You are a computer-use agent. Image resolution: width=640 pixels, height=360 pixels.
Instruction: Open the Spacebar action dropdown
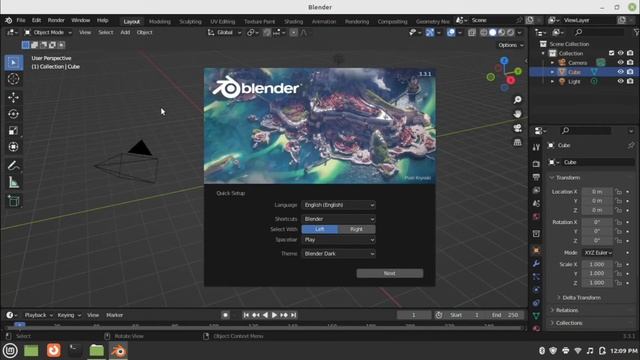[338, 240]
